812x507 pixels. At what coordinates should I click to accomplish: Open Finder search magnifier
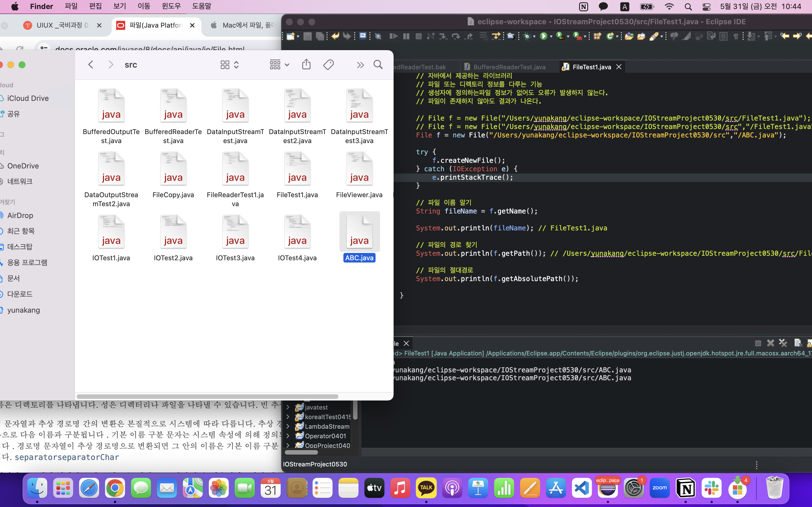378,65
